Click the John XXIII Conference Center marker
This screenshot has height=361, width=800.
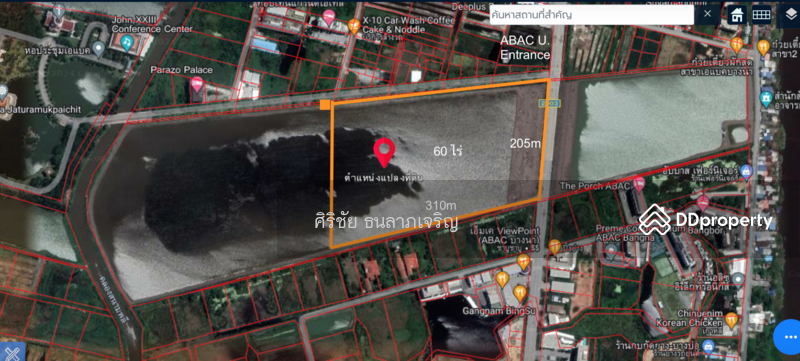[x=128, y=42]
